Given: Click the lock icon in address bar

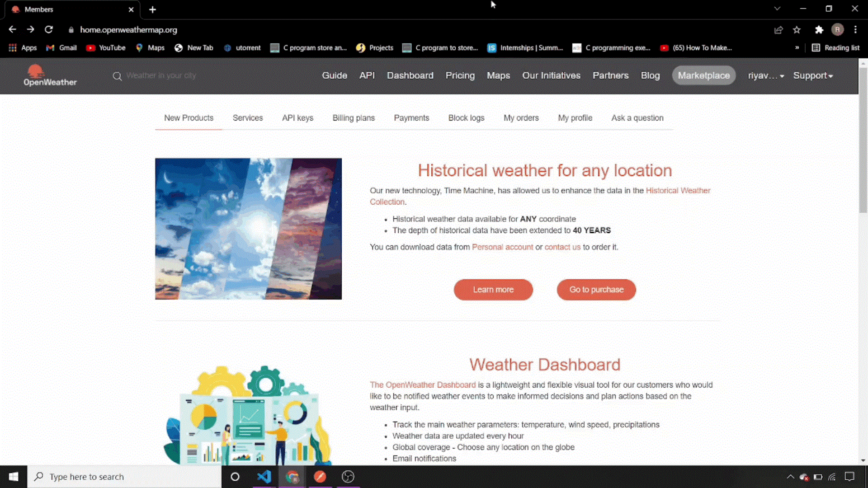Looking at the screenshot, I should [x=71, y=30].
